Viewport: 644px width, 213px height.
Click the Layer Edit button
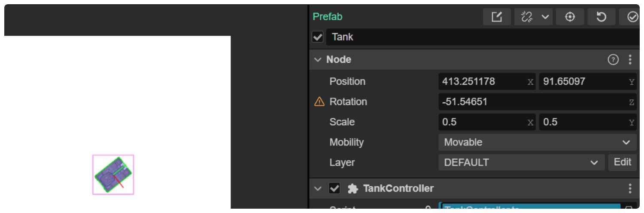tap(623, 162)
